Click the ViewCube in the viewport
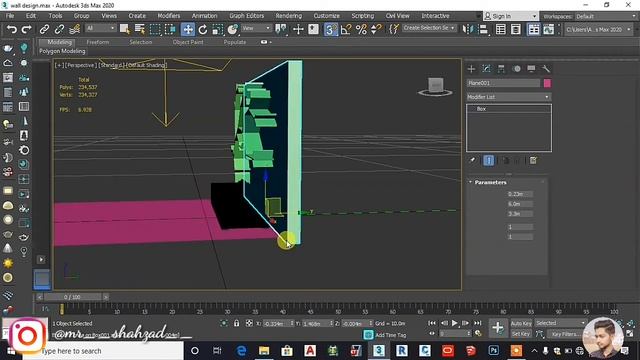The image size is (640, 360). (436, 87)
